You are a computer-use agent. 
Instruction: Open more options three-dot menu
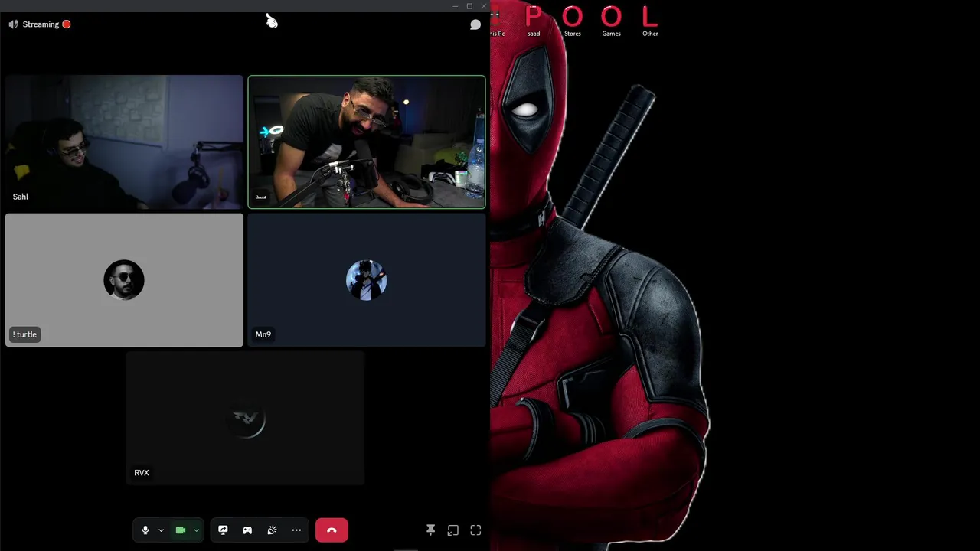coord(296,530)
